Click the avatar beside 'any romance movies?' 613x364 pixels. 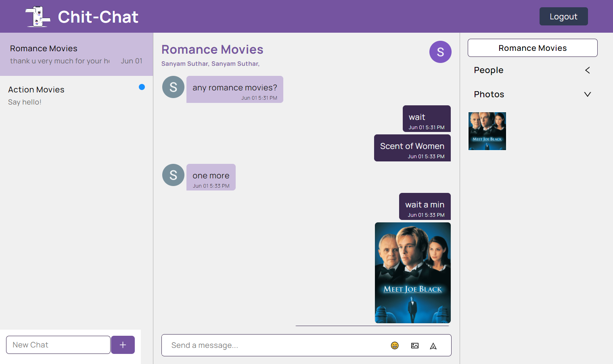coord(173,87)
